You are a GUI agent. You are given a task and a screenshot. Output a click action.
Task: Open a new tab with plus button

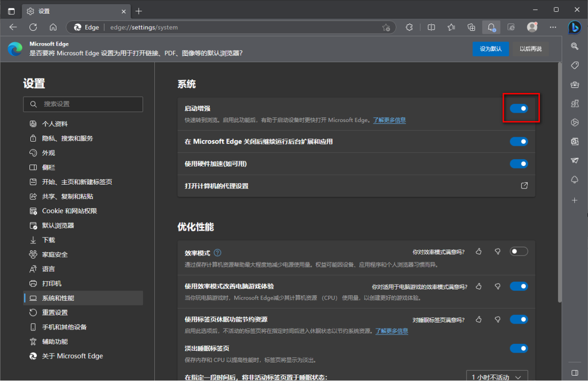coord(139,11)
